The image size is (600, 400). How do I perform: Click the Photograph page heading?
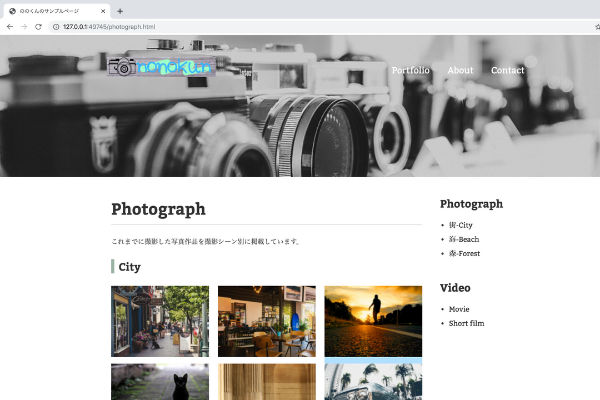[158, 209]
